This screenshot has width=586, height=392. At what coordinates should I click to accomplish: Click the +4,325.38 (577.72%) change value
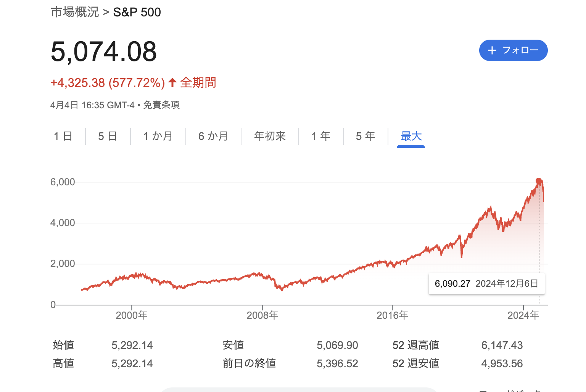pos(108,83)
